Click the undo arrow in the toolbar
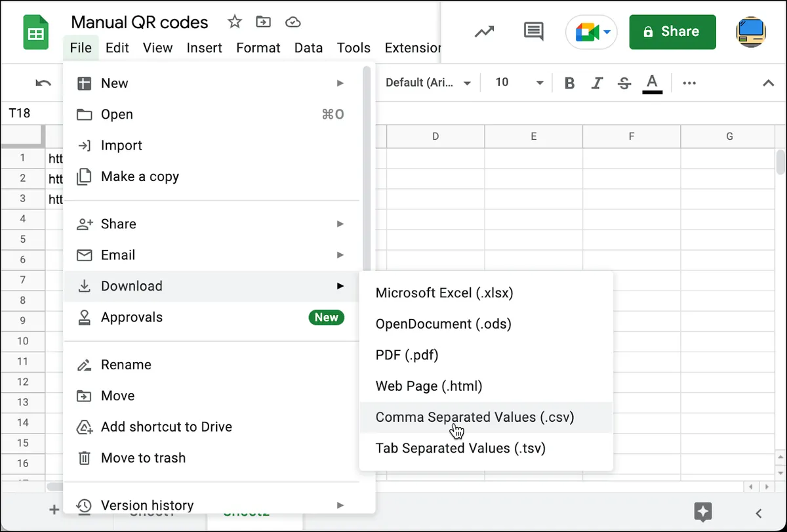 pyautogui.click(x=43, y=83)
